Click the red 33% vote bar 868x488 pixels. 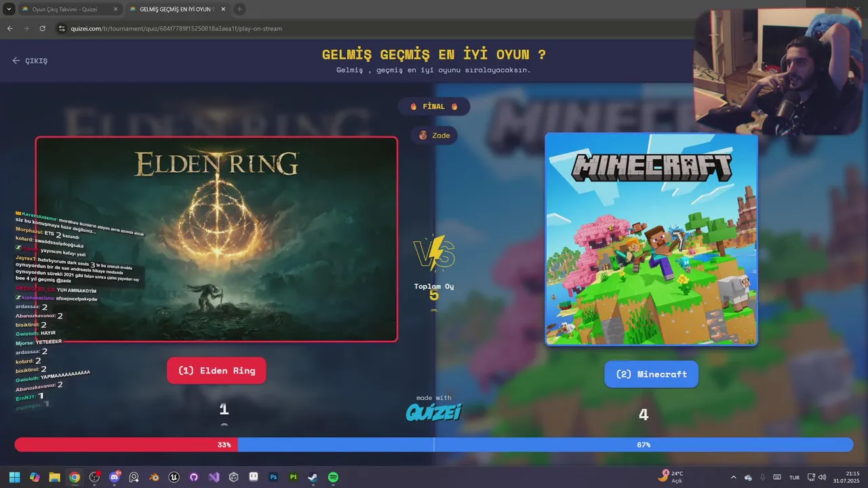[x=126, y=445]
